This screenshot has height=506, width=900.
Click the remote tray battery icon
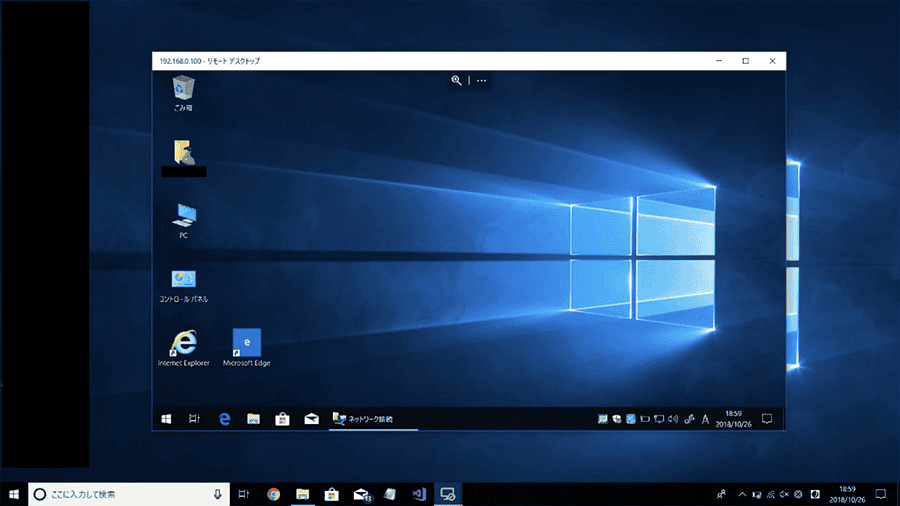point(645,419)
